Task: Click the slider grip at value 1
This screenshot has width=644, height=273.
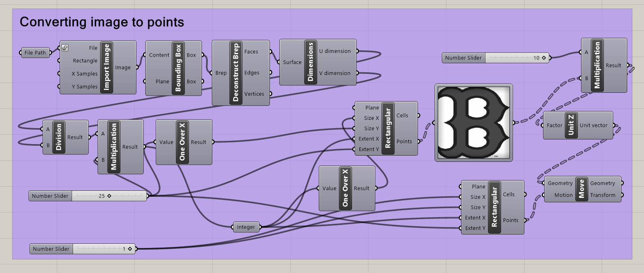Action: (130, 249)
